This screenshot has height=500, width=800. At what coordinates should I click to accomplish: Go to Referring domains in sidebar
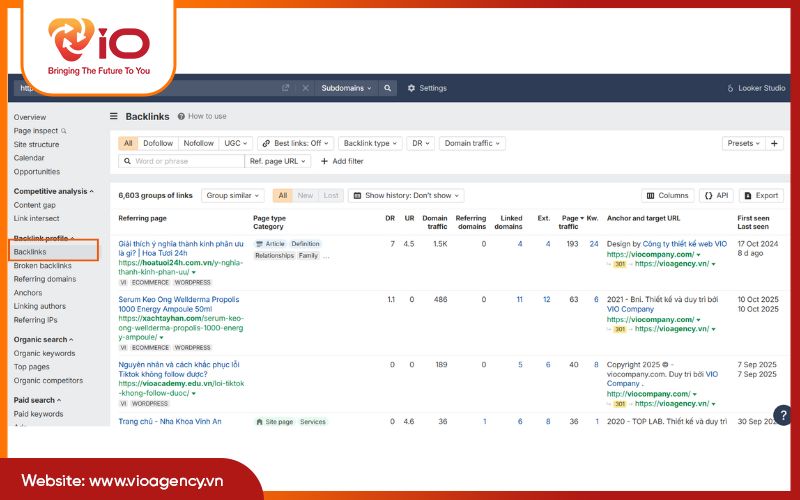point(43,279)
